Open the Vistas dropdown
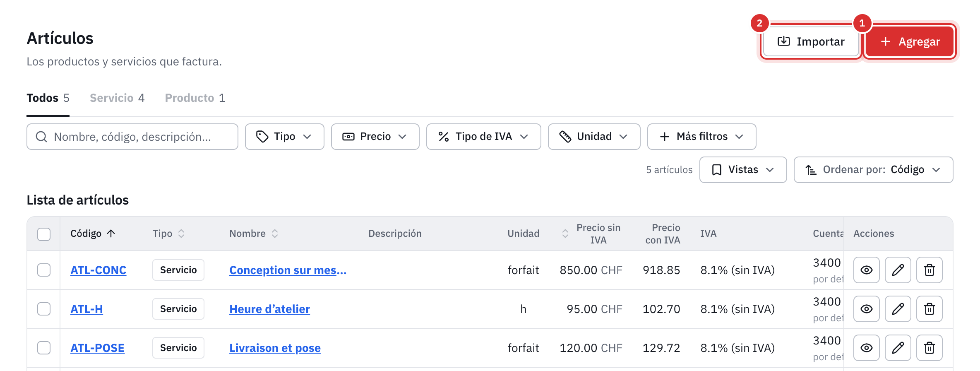Image resolution: width=980 pixels, height=371 pixels. 743,170
